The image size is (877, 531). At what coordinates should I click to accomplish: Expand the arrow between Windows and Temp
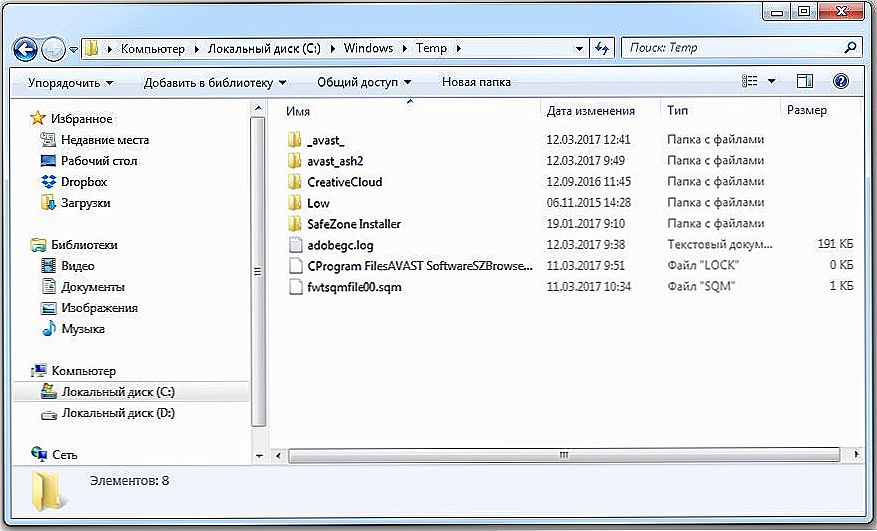(x=405, y=49)
